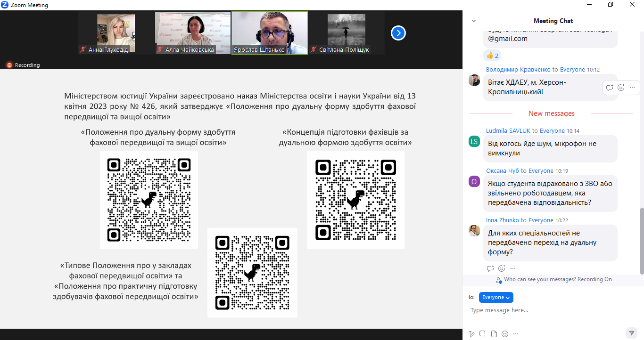Click the red Recording indicator icon
Viewport: 644px width, 340px height.
tap(9, 65)
